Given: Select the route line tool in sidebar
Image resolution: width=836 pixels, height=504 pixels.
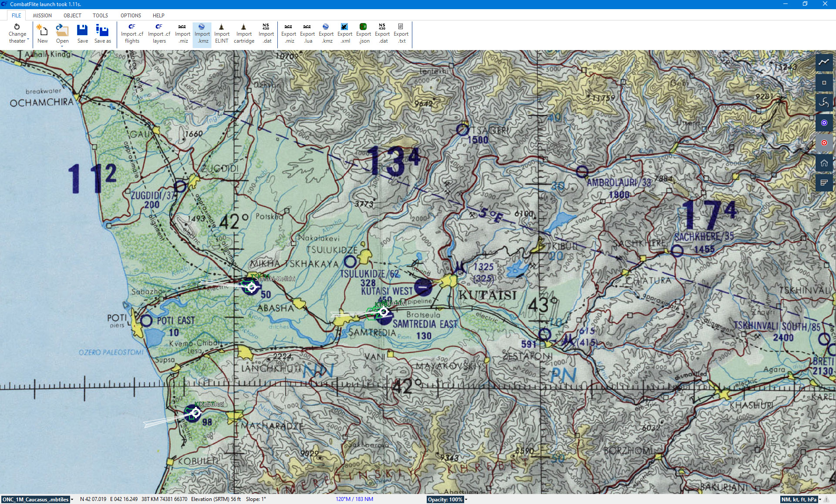Looking at the screenshot, I should click(824, 62).
